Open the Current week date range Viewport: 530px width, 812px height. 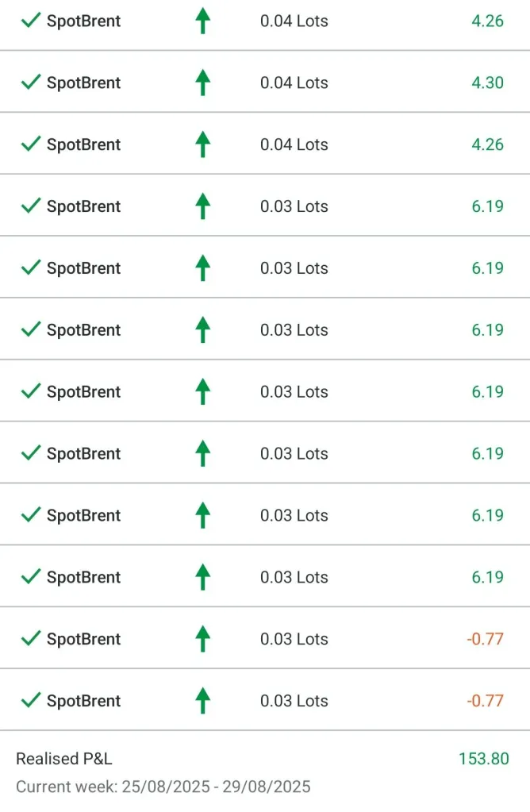(x=163, y=787)
